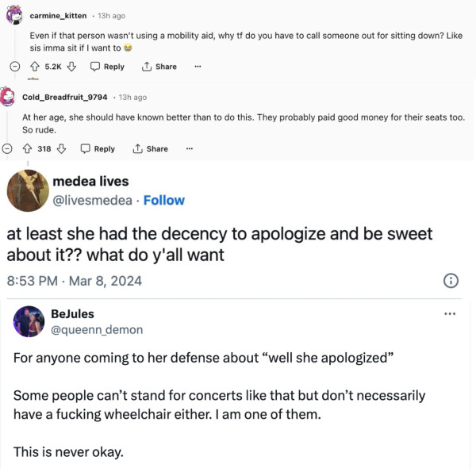This screenshot has width=476, height=476.
Task: Share Cold_Breadfruit_9794's comment
Action: 150,148
